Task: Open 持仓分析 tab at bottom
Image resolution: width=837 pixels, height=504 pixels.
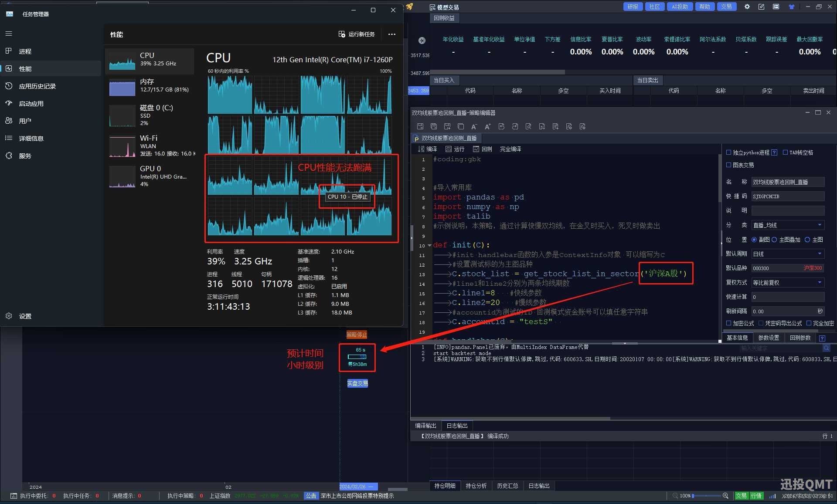Action: click(476, 486)
